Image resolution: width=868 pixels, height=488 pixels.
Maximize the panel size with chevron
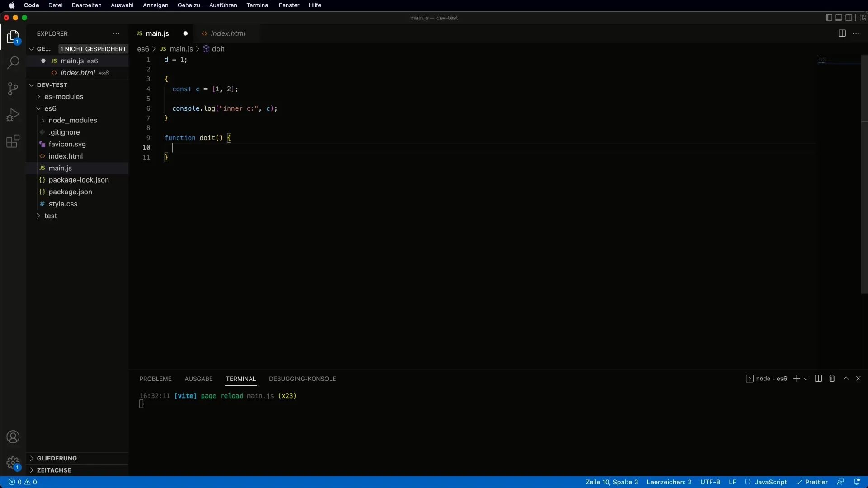click(x=846, y=379)
